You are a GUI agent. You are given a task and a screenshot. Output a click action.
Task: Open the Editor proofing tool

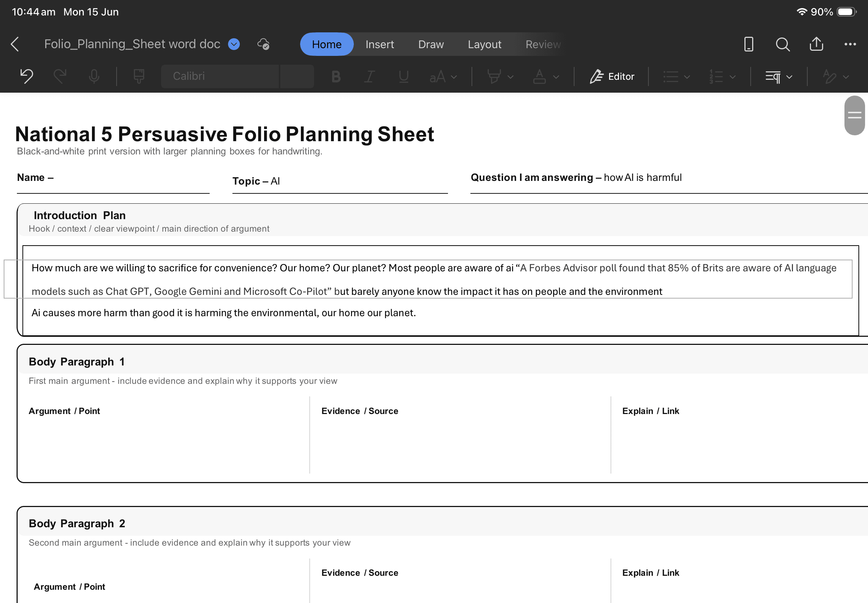pyautogui.click(x=612, y=77)
